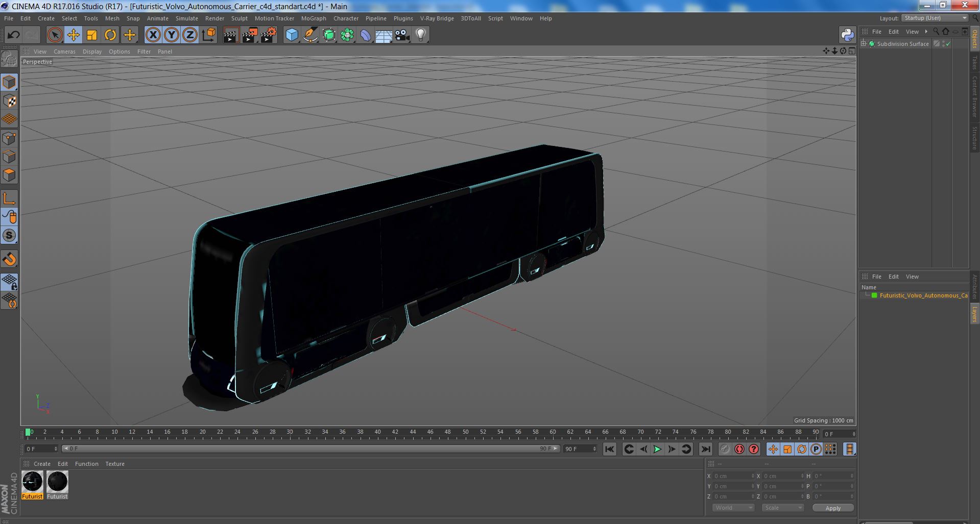Image resolution: width=980 pixels, height=524 pixels.
Task: Open the Simulate menu
Action: [187, 18]
